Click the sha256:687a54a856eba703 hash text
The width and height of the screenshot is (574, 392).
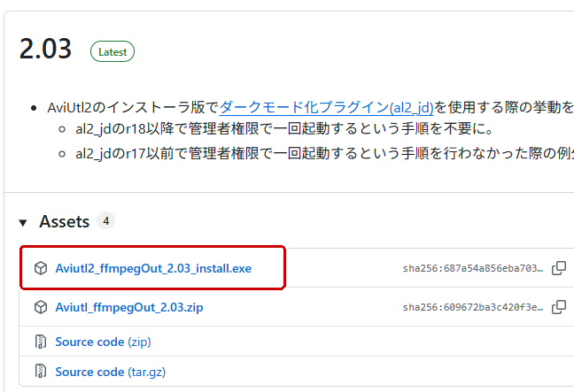point(473,268)
